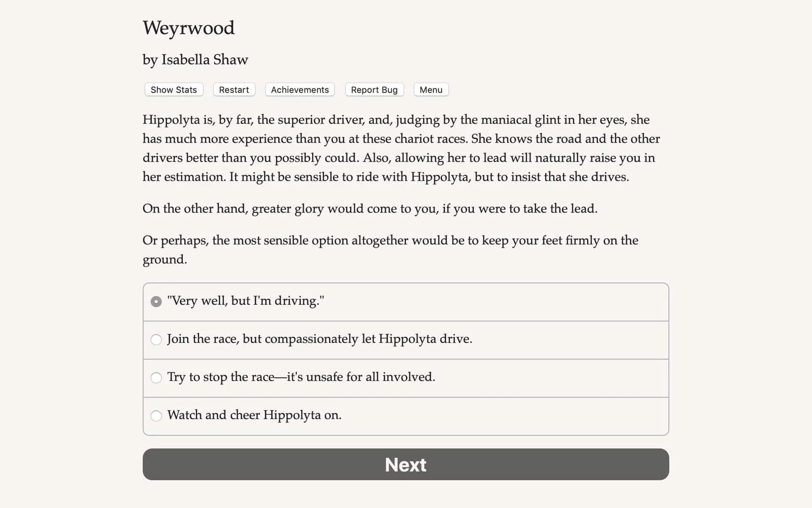The image size is (812, 508).
Task: Click the Show Stats toolbar item
Action: 173,89
